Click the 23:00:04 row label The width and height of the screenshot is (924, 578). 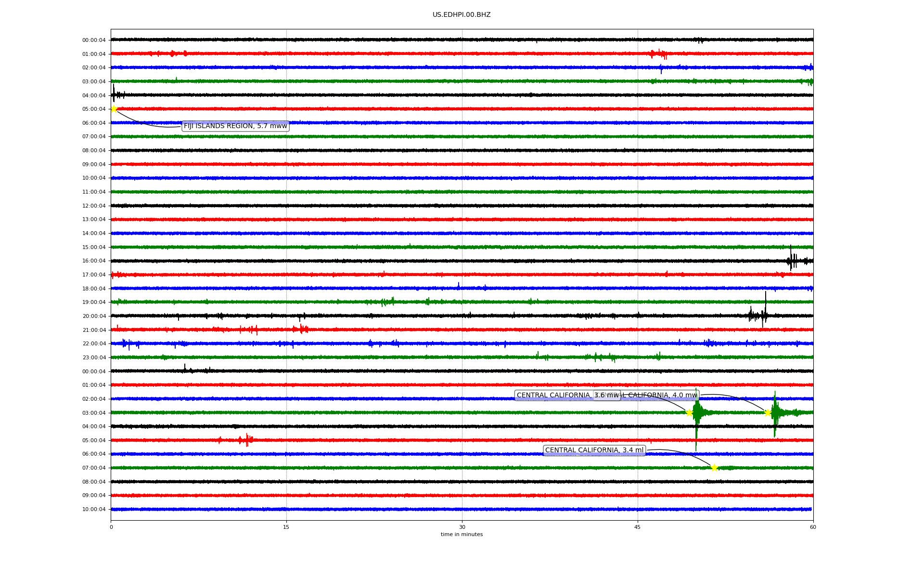pos(94,358)
